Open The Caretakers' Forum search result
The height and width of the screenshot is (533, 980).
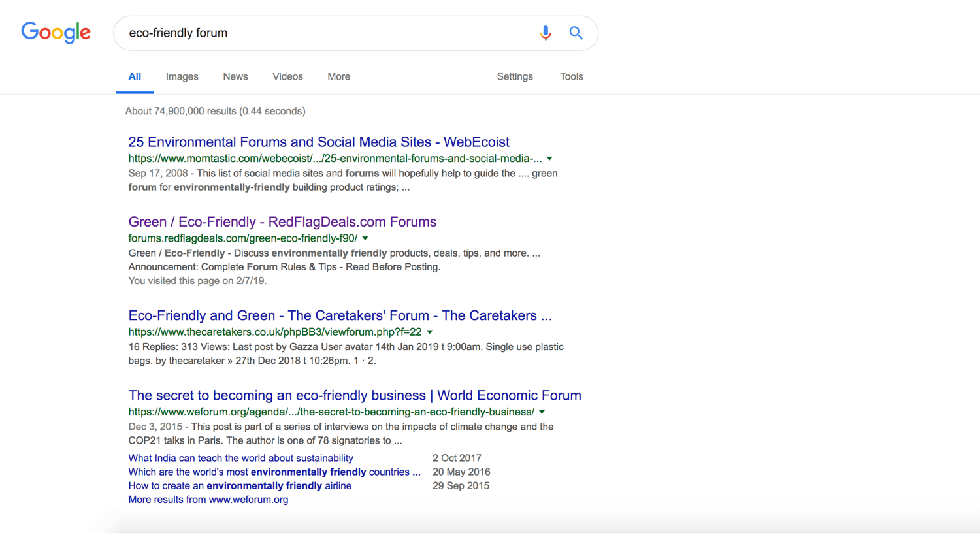tap(340, 315)
